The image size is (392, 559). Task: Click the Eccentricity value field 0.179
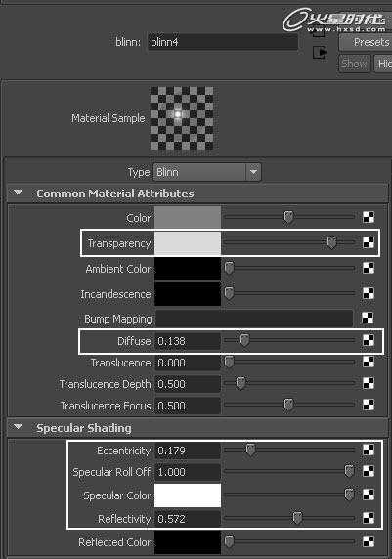(188, 451)
